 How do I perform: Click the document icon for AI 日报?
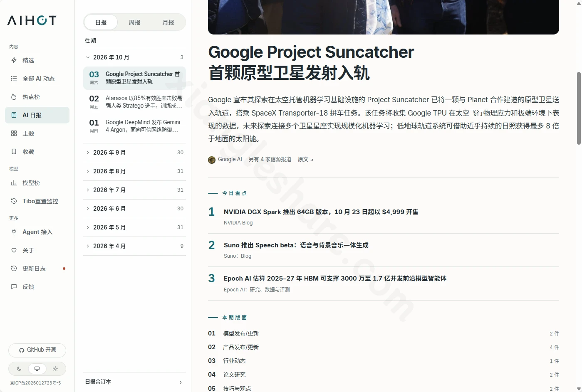click(x=14, y=115)
